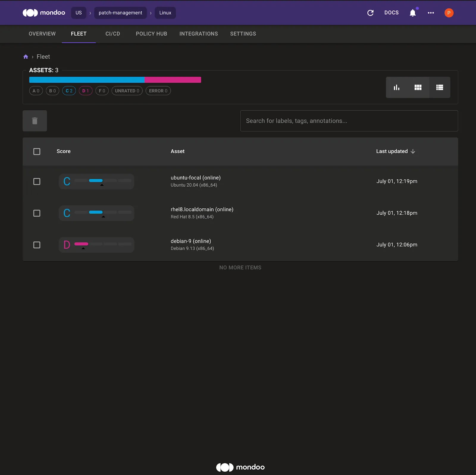Open the POLICY HUB tab
This screenshot has width=476, height=475.
point(151,34)
